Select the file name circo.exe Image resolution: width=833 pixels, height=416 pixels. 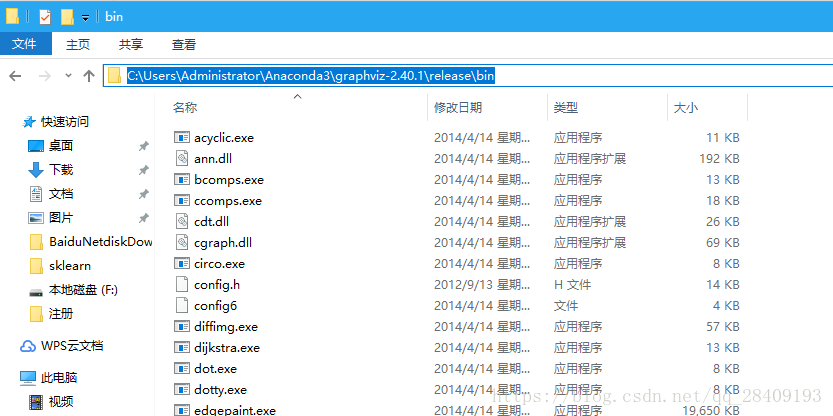coord(219,264)
